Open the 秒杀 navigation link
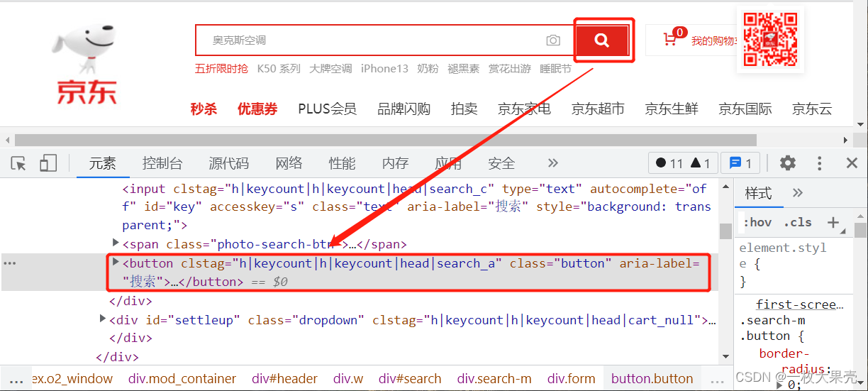868x391 pixels. [x=204, y=109]
